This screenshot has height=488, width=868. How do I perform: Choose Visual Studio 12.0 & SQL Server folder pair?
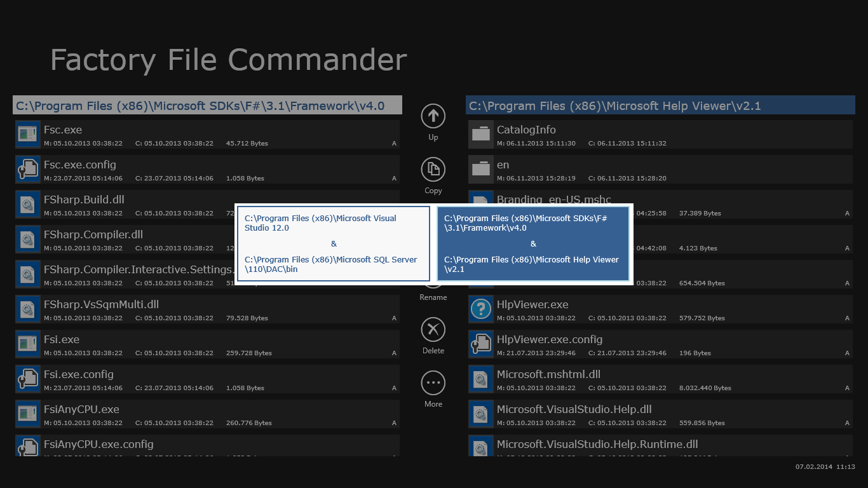334,244
